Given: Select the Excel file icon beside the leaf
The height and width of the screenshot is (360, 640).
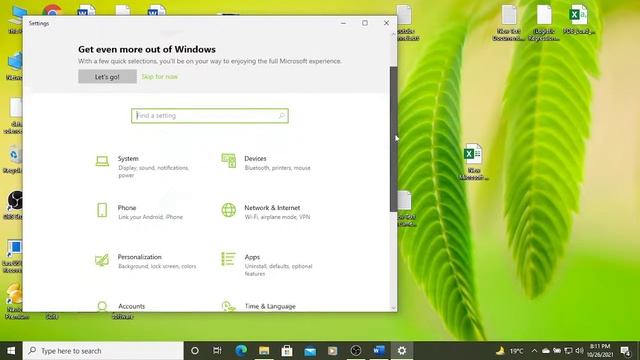Looking at the screenshot, I should (x=473, y=162).
